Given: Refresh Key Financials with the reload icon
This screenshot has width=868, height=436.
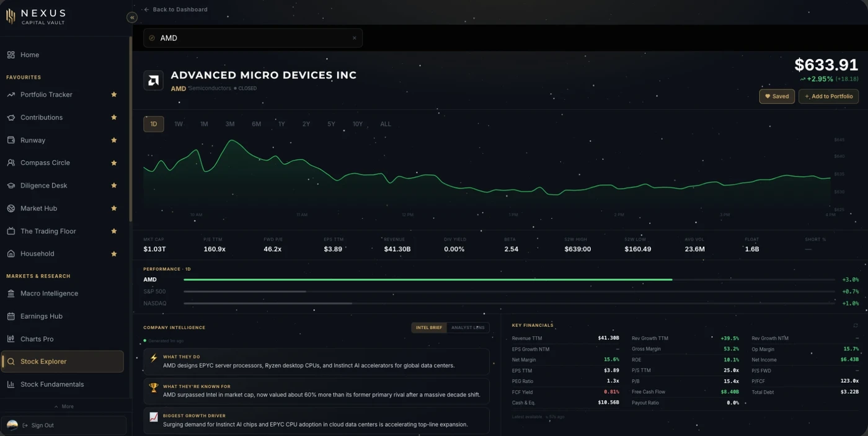Looking at the screenshot, I should tap(856, 325).
